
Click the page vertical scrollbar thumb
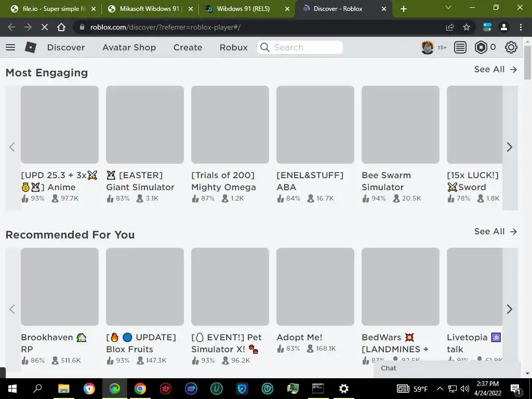click(x=527, y=62)
